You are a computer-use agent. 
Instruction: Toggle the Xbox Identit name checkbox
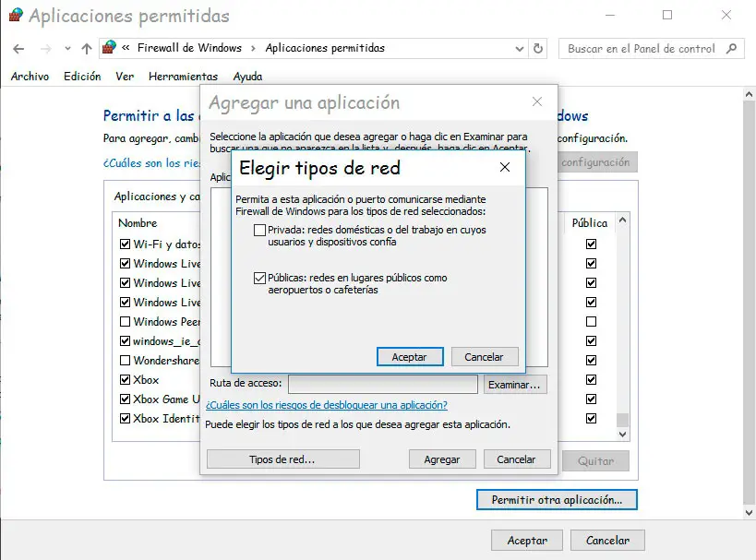pyautogui.click(x=125, y=418)
